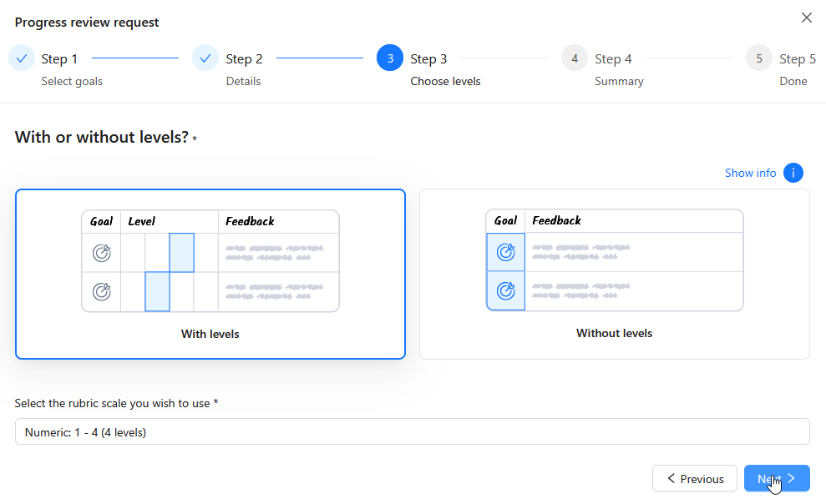826x504 pixels.
Task: Go back with the Previous button
Action: click(694, 479)
